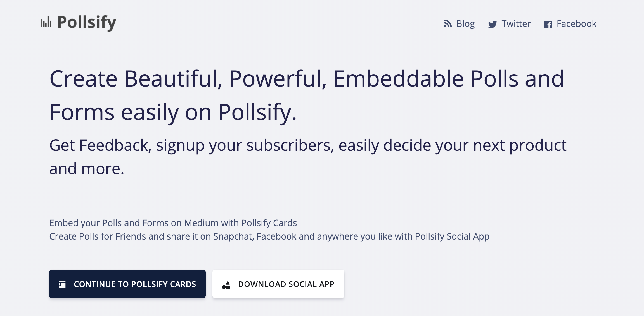Click Continue to Pollsify Cards

click(127, 284)
